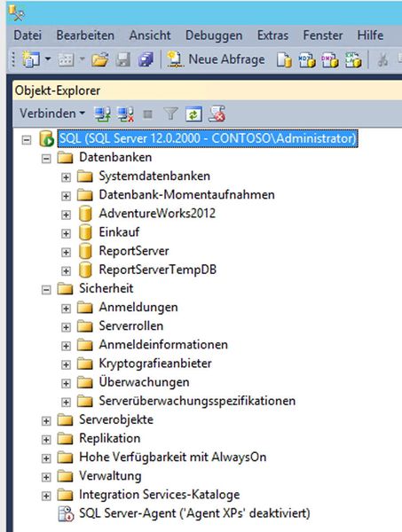402x532 pixels.
Task: Open the Extras menu
Action: 273,35
